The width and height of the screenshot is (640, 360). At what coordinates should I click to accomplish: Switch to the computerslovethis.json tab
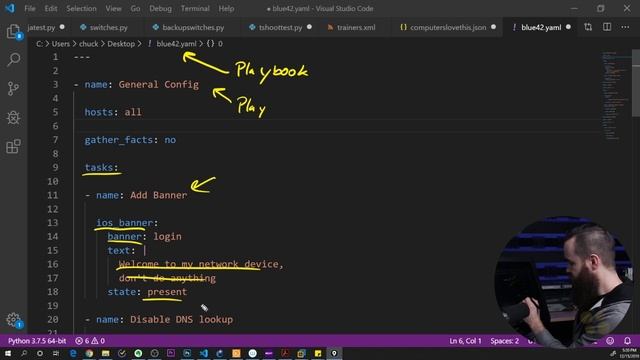tap(448, 27)
